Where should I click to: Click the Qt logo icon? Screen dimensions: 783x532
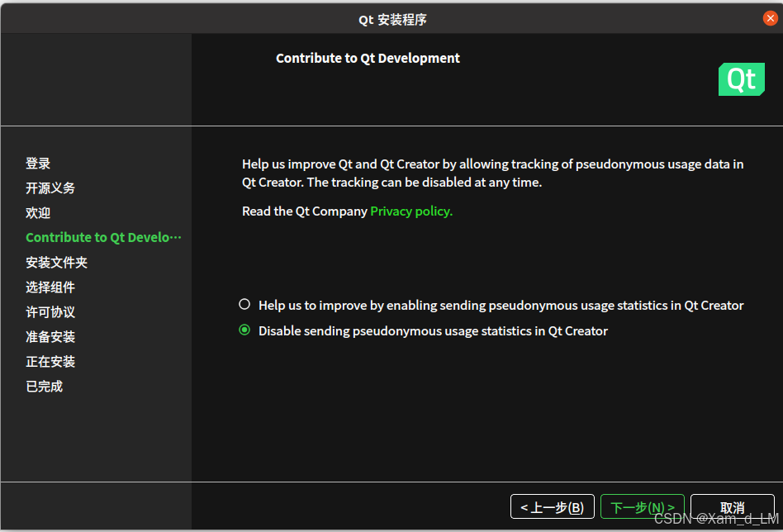pyautogui.click(x=741, y=79)
